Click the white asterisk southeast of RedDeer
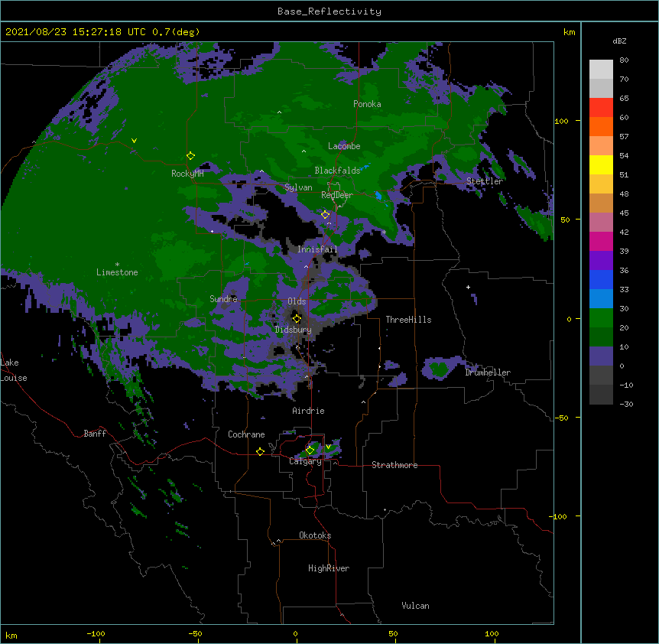 [384, 233]
